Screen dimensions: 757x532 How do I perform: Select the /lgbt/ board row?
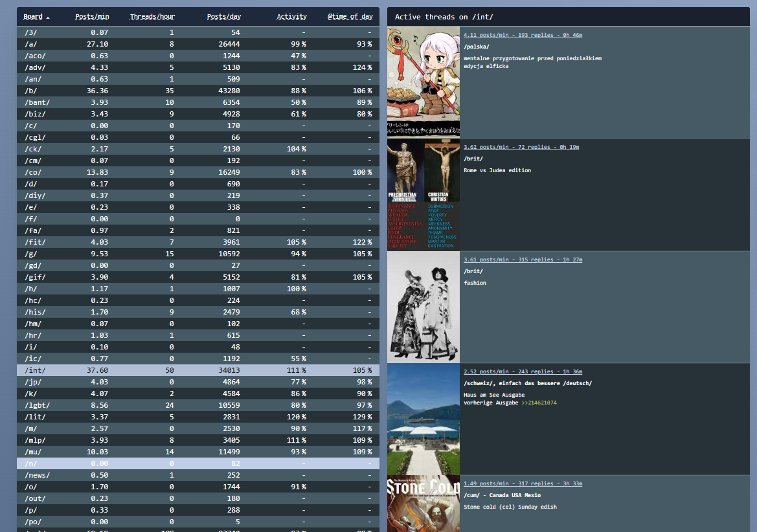tap(198, 405)
